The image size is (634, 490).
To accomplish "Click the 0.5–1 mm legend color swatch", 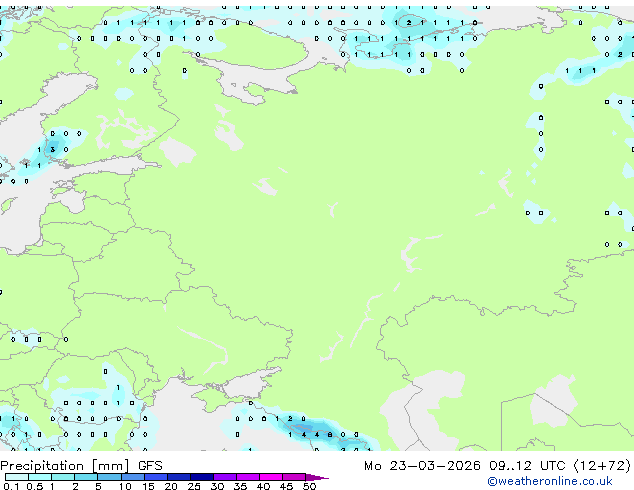I will 40,477.
